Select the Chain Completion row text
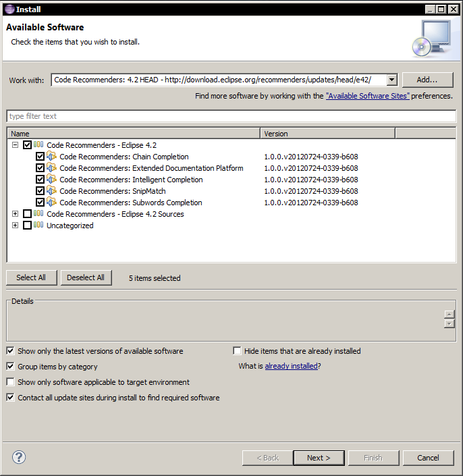Screen dimensions: 463x476 (124, 157)
